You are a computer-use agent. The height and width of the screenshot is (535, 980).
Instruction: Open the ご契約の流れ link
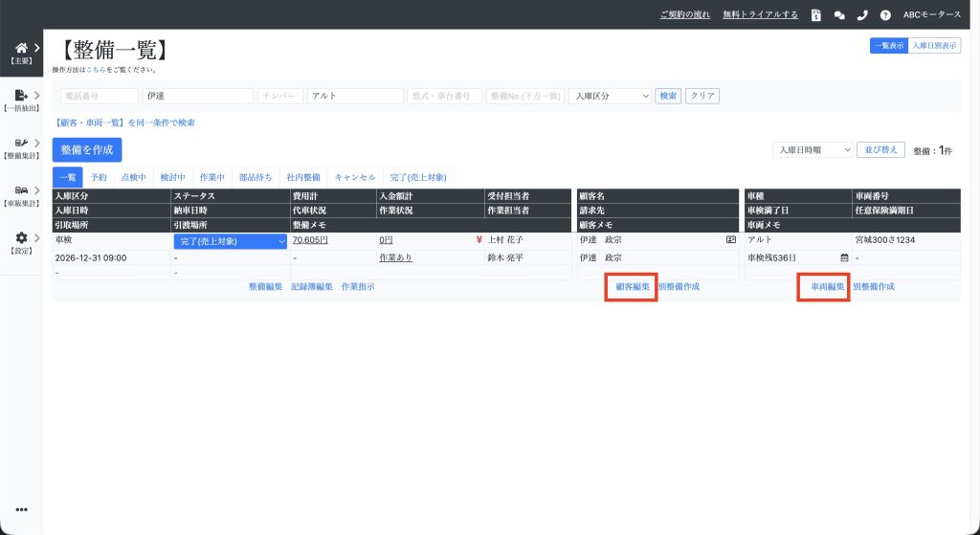click(x=685, y=14)
